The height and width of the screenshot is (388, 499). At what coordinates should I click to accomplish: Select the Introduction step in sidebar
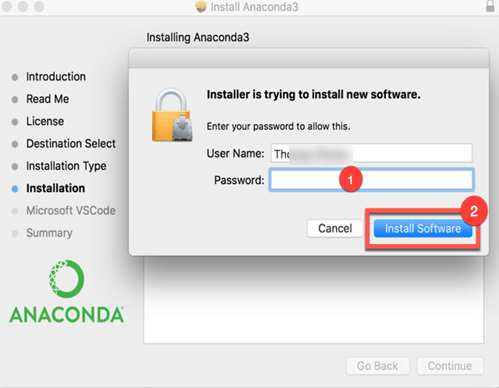(56, 77)
